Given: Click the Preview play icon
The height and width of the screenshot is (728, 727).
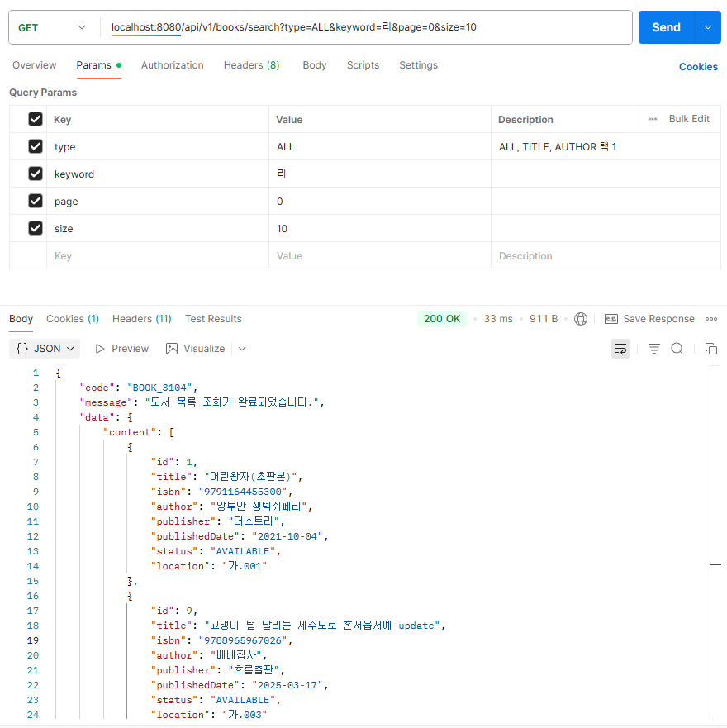Looking at the screenshot, I should [x=99, y=349].
